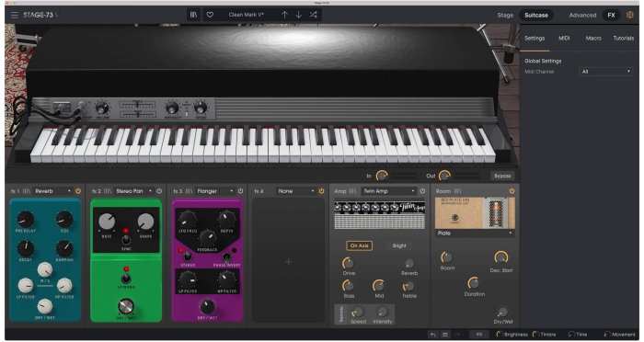The height and width of the screenshot is (342, 644).
Task: Click the undo arrow in bottom bar
Action: [x=432, y=335]
